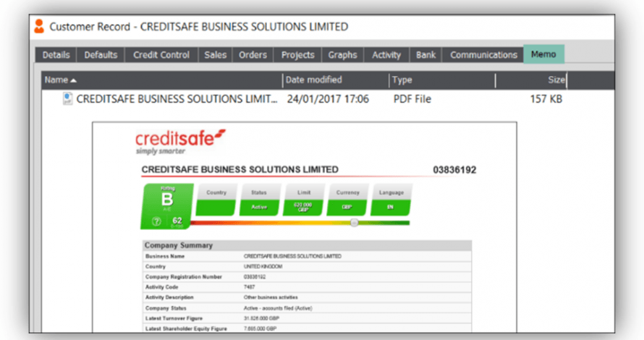644x340 pixels.
Task: Sort by the Name column header
Action: point(162,80)
